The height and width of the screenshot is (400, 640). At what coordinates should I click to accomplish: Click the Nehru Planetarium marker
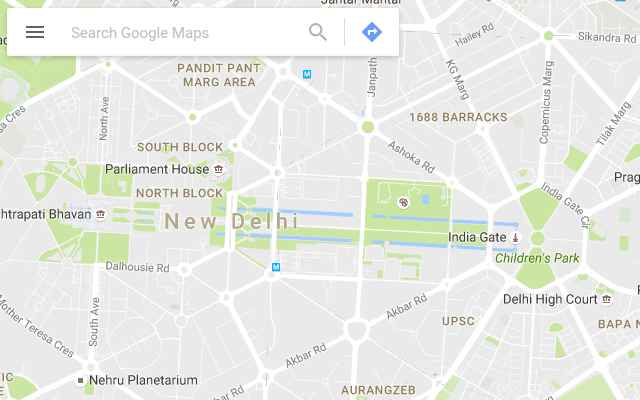tap(80, 380)
